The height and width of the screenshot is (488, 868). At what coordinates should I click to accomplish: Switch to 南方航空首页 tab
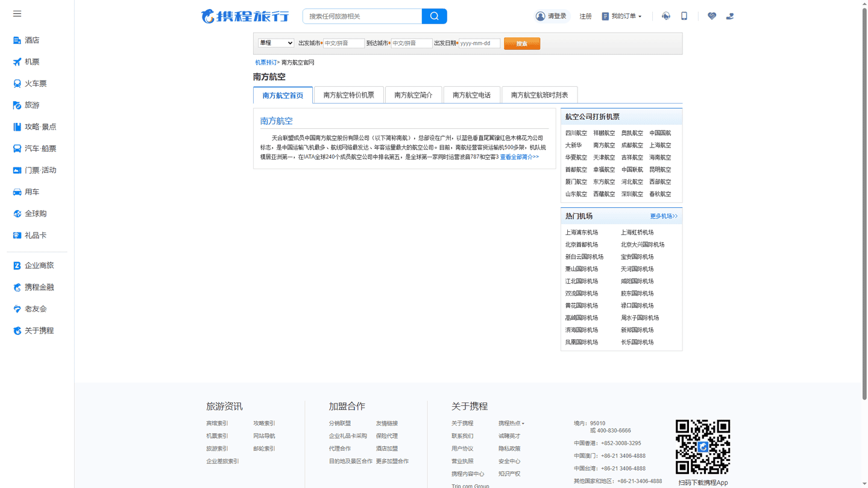tap(283, 95)
